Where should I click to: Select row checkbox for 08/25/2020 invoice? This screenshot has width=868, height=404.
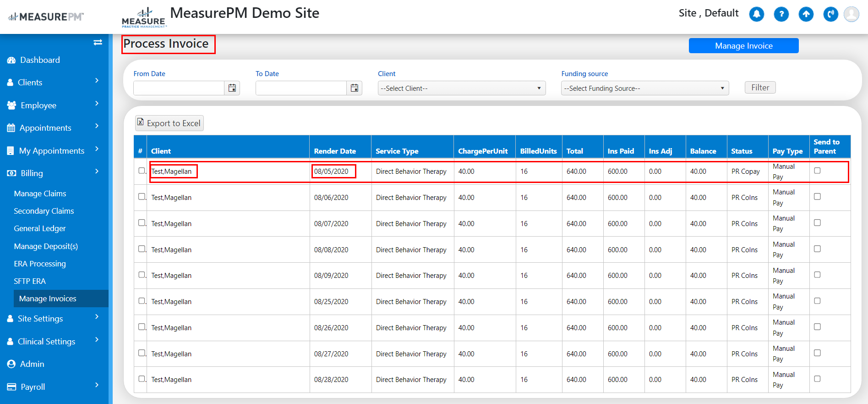point(142,301)
